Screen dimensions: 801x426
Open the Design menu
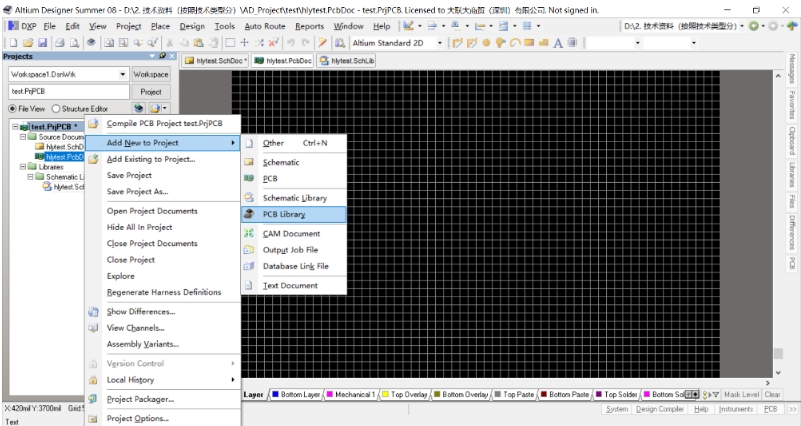(x=192, y=26)
